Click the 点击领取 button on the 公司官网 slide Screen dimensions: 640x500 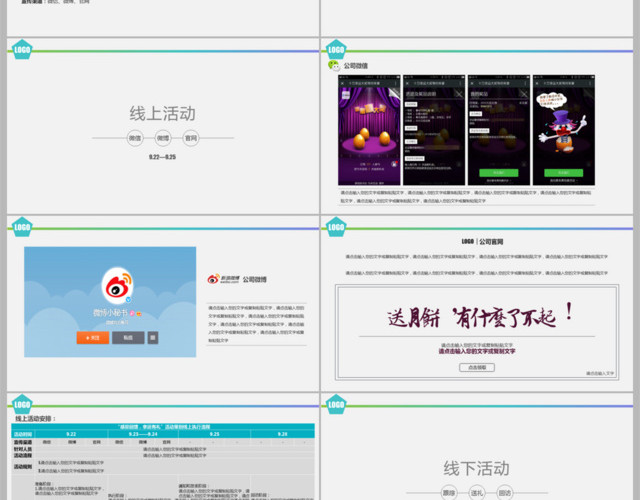click(x=477, y=367)
